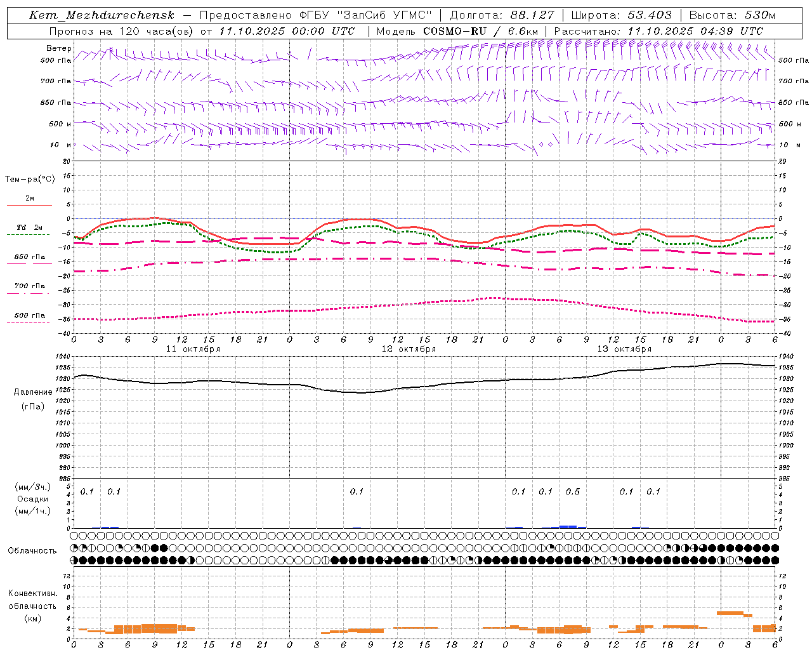The image size is (812, 650).
Task: Click '-20' on the right temperature axis
Action: pyautogui.click(x=785, y=276)
